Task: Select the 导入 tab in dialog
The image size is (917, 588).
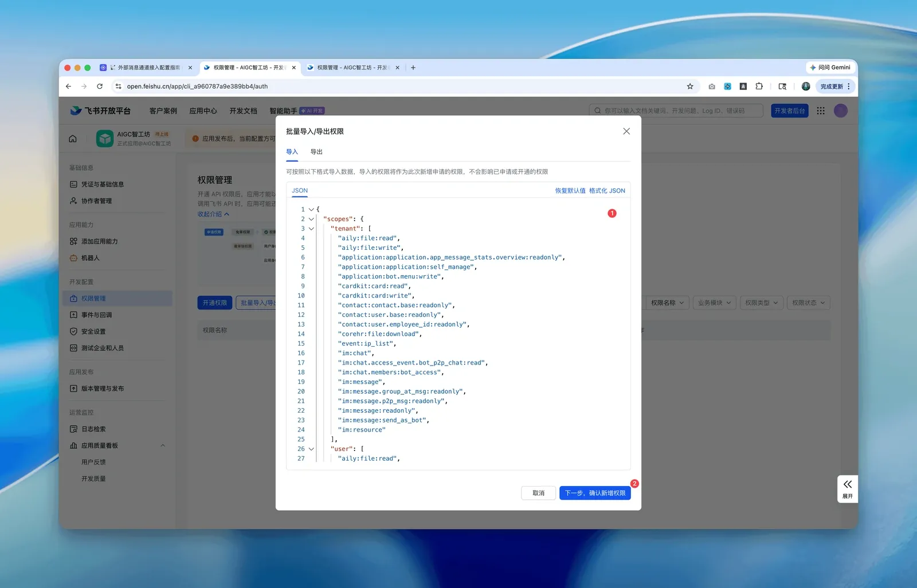Action: (x=292, y=152)
